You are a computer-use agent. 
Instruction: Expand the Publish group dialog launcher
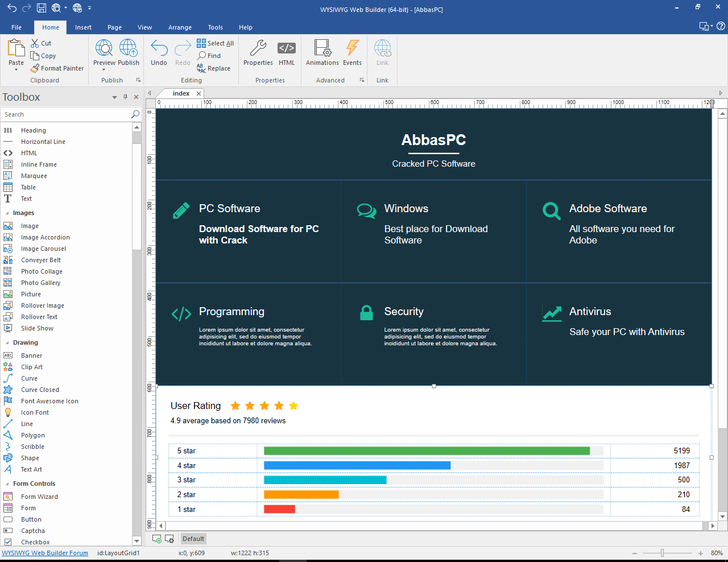(x=138, y=80)
